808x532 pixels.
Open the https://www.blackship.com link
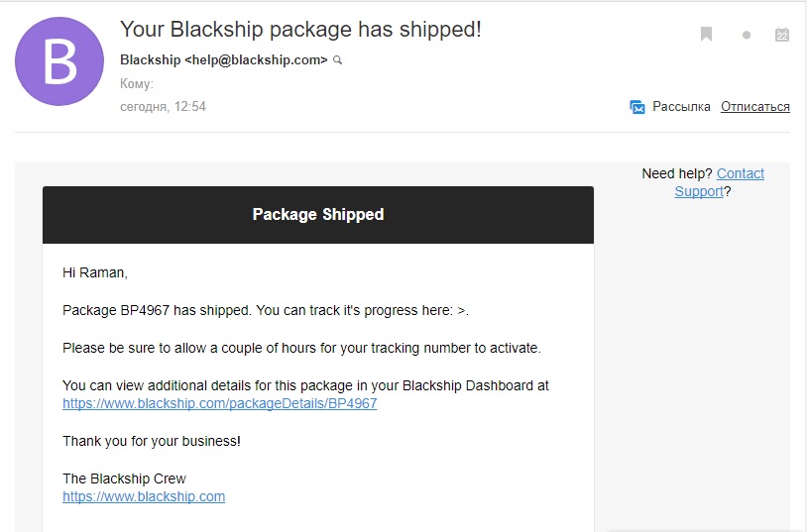(x=144, y=496)
